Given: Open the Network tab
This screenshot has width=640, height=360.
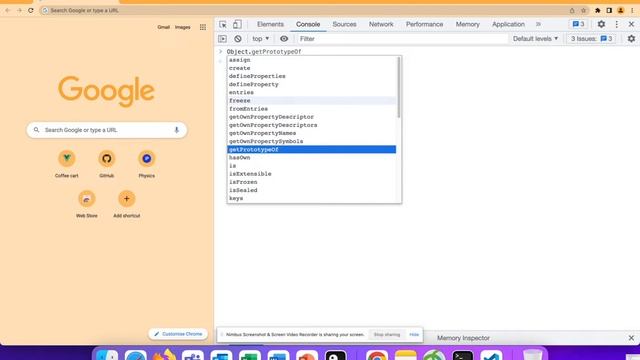Looking at the screenshot, I should (381, 24).
